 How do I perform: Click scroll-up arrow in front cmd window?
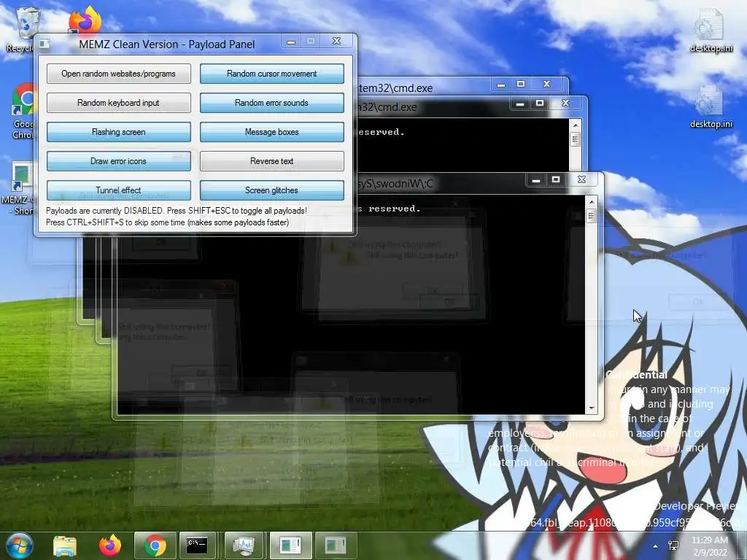tap(591, 201)
